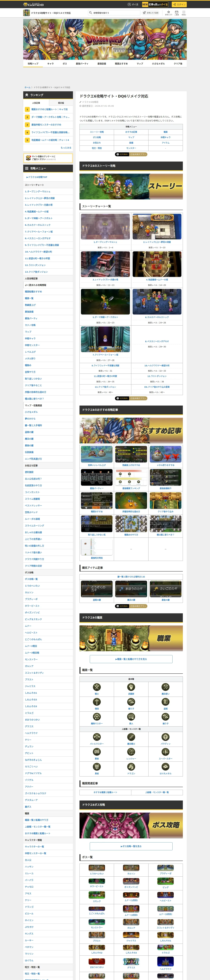Click 仲間キャラ in the 攻略メニュー table
210x980 pixels.
tap(165, 137)
